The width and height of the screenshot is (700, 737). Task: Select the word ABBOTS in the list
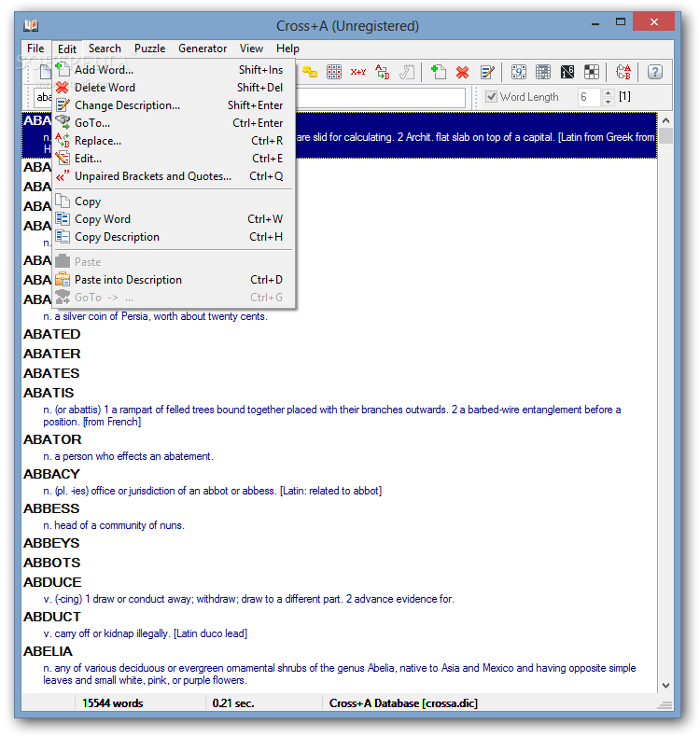[52, 563]
